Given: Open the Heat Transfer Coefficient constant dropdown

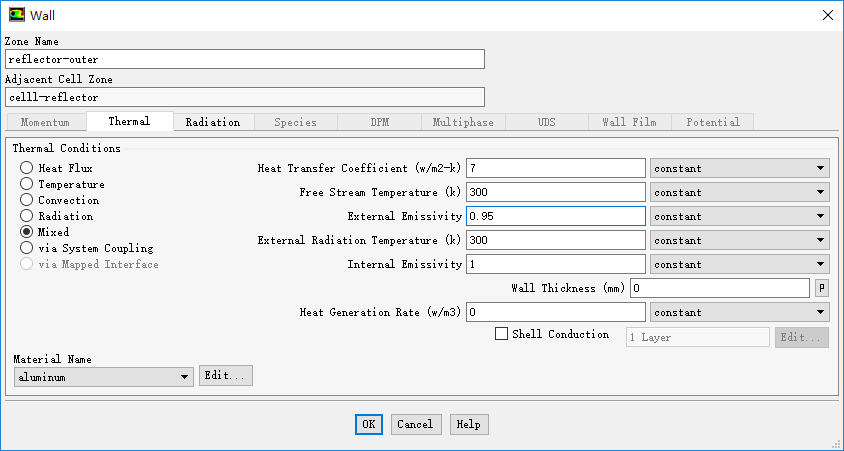Looking at the screenshot, I should (x=739, y=168).
